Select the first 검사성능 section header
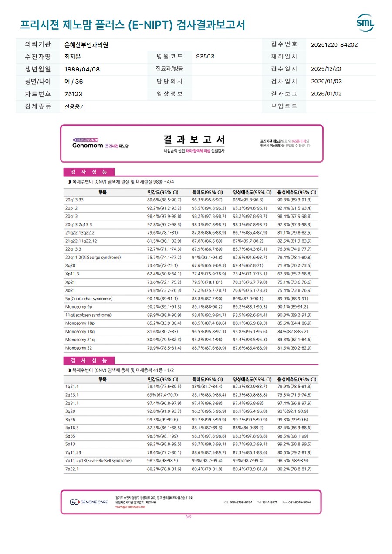Screen dimensions: 392x554 click(89, 172)
